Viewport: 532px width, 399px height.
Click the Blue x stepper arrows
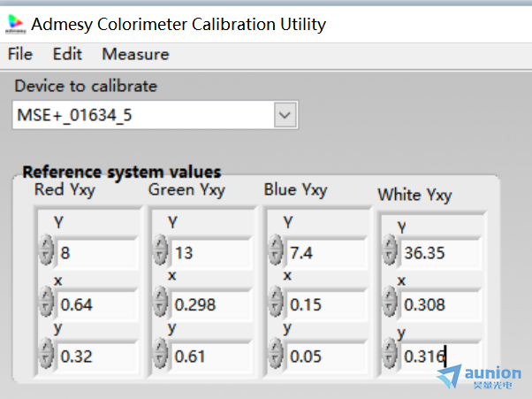click(x=276, y=302)
